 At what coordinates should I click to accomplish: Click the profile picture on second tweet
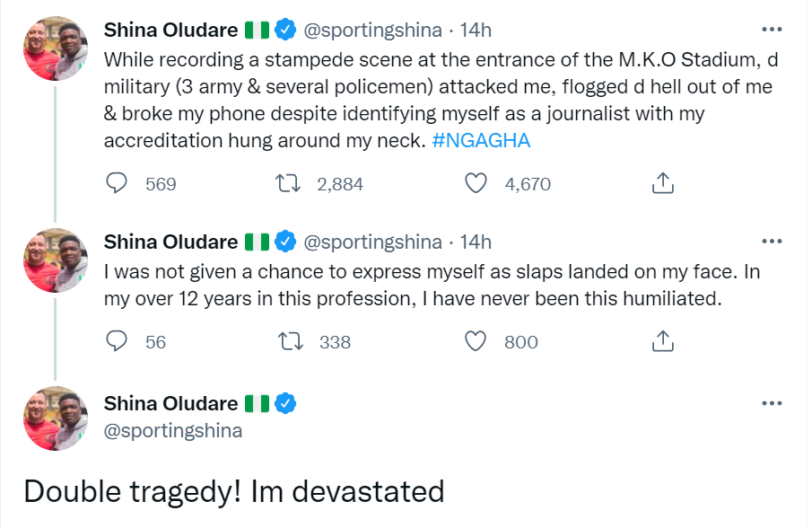pyautogui.click(x=55, y=260)
